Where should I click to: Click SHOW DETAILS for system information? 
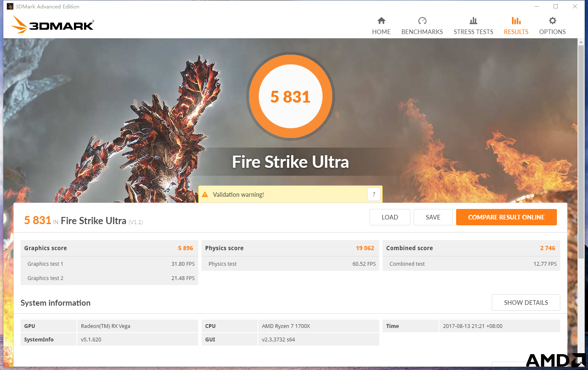click(x=526, y=303)
